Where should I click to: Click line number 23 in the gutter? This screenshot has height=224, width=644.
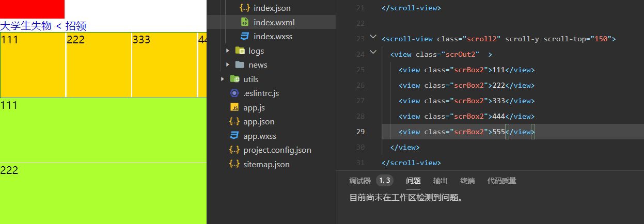(x=360, y=39)
